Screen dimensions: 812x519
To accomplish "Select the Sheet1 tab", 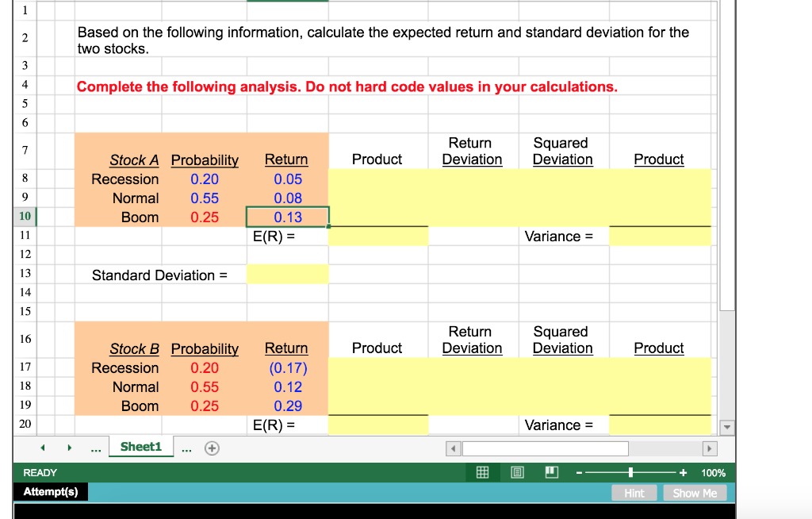I will 141,447.
